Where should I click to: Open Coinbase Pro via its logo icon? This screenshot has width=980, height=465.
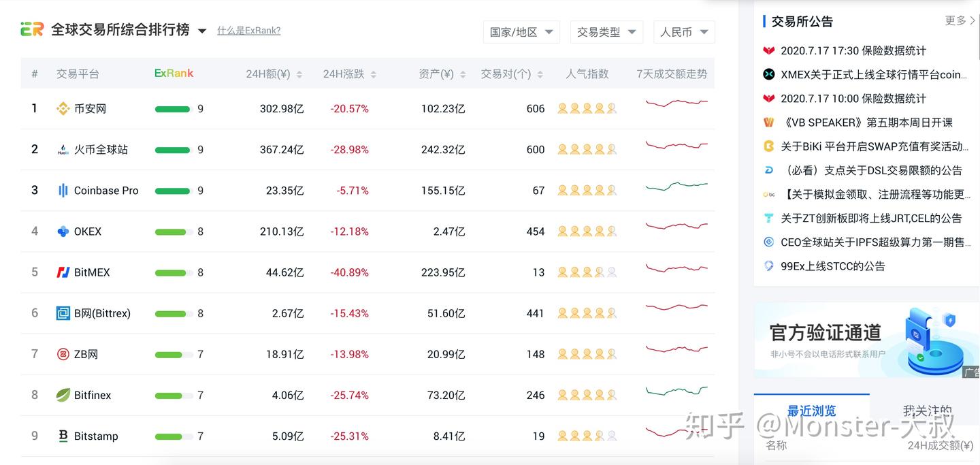coord(63,190)
